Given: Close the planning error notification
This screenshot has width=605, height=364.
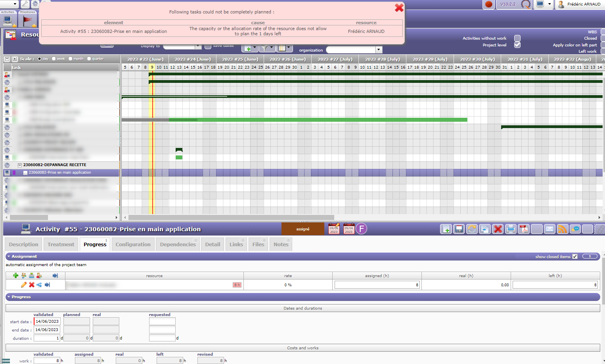Looking at the screenshot, I should 399,8.
